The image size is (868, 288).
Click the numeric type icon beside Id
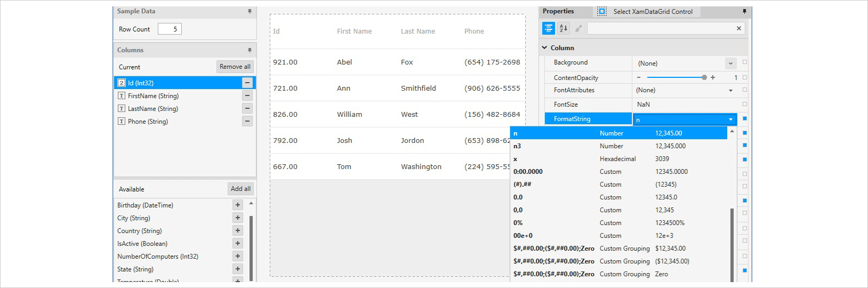point(122,83)
